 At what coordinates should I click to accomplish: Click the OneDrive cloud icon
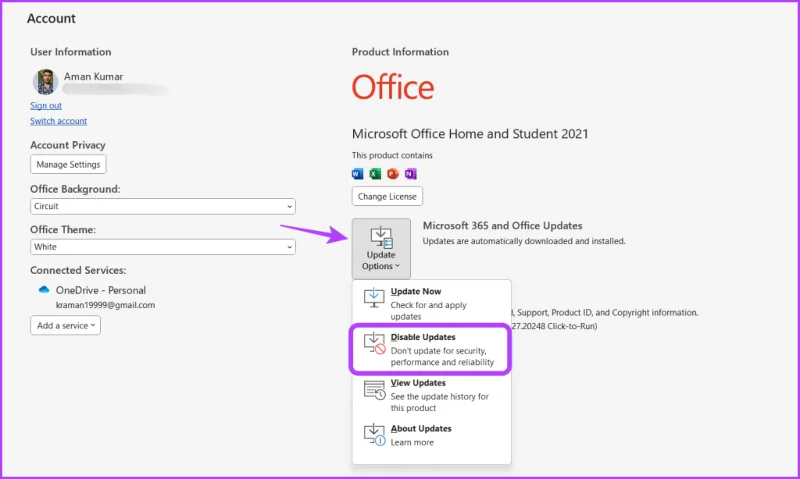tap(44, 290)
